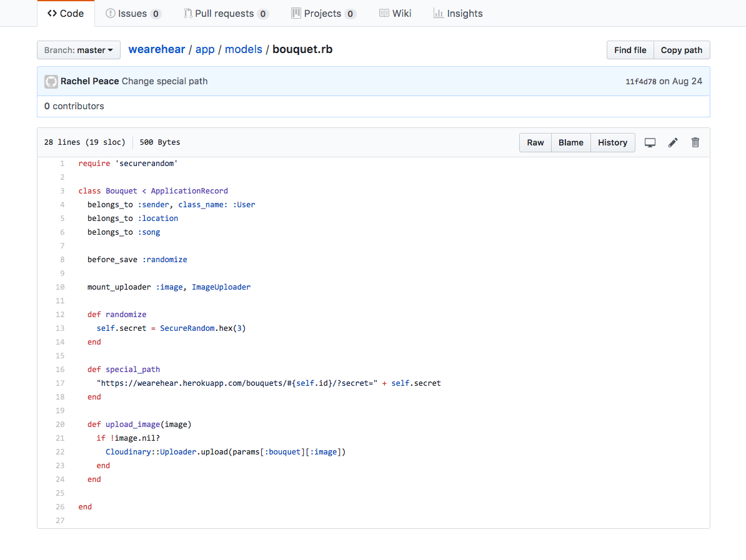Open the models folder breadcrumb

tap(244, 49)
